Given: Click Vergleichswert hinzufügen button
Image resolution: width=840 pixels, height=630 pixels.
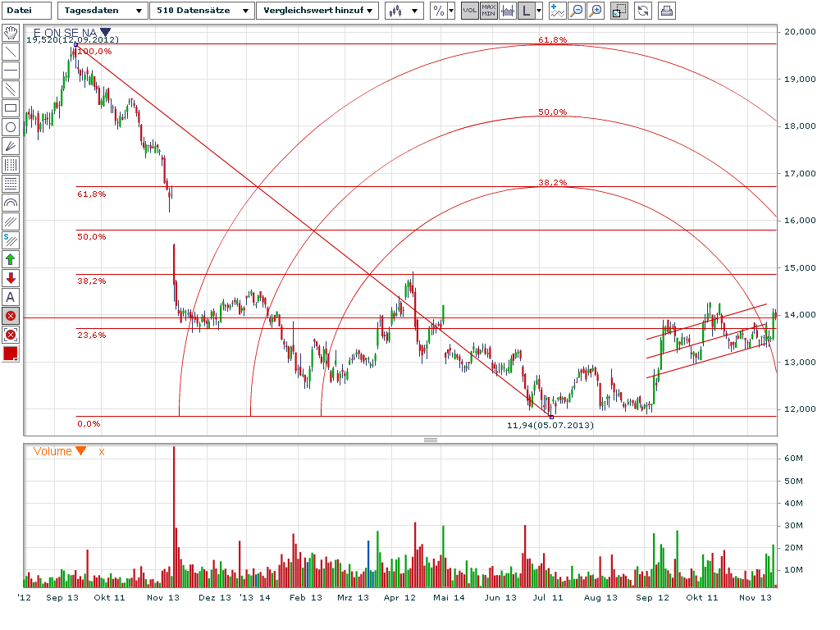Looking at the screenshot, I should (x=317, y=11).
